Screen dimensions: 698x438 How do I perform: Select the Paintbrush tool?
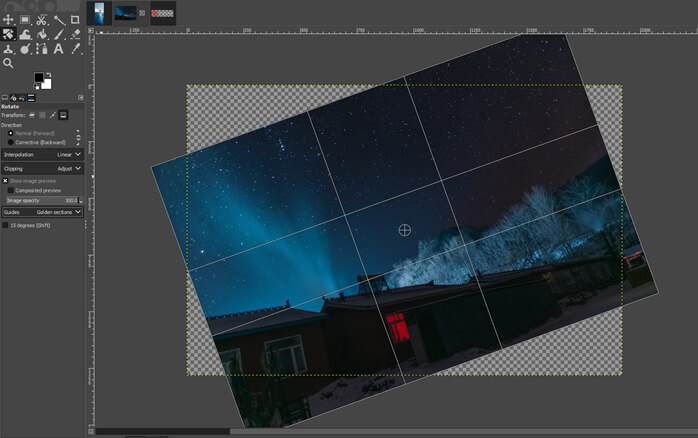pyautogui.click(x=59, y=34)
